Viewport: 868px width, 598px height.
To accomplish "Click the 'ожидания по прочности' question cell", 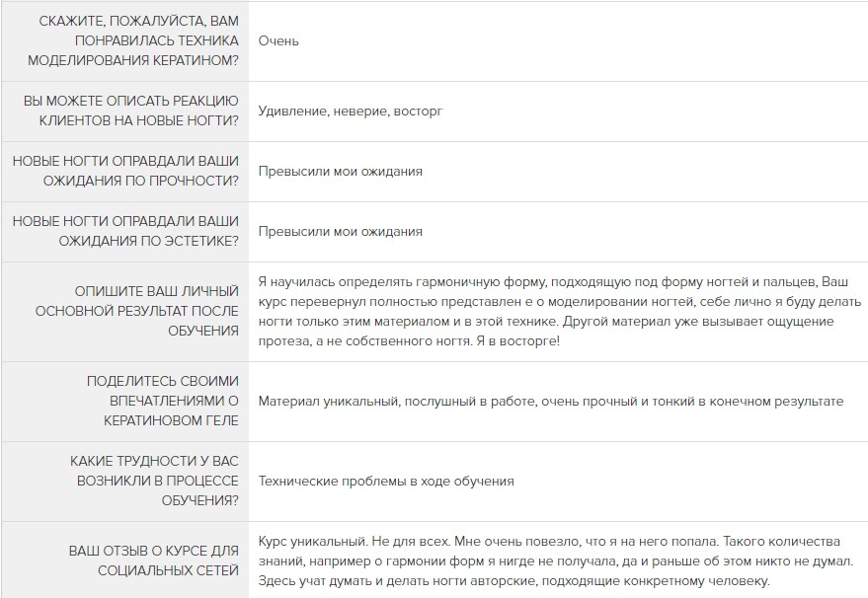I will (125, 171).
